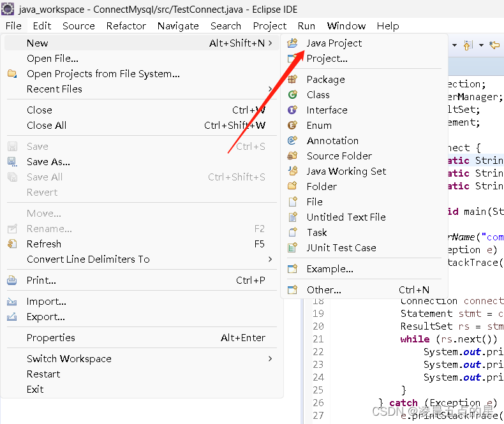
Task: Click the Task icon in submenu
Action: [x=292, y=232]
